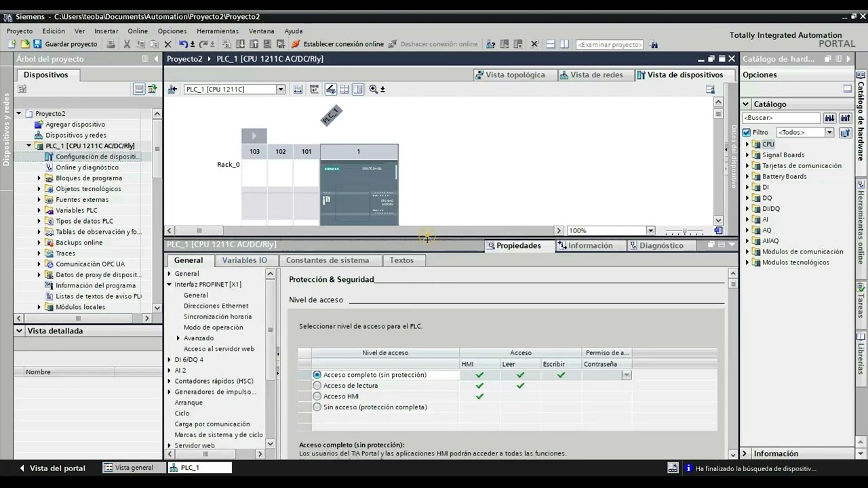The height and width of the screenshot is (488, 868).
Task: Expand Bloques de programa tree node
Action: [x=39, y=178]
